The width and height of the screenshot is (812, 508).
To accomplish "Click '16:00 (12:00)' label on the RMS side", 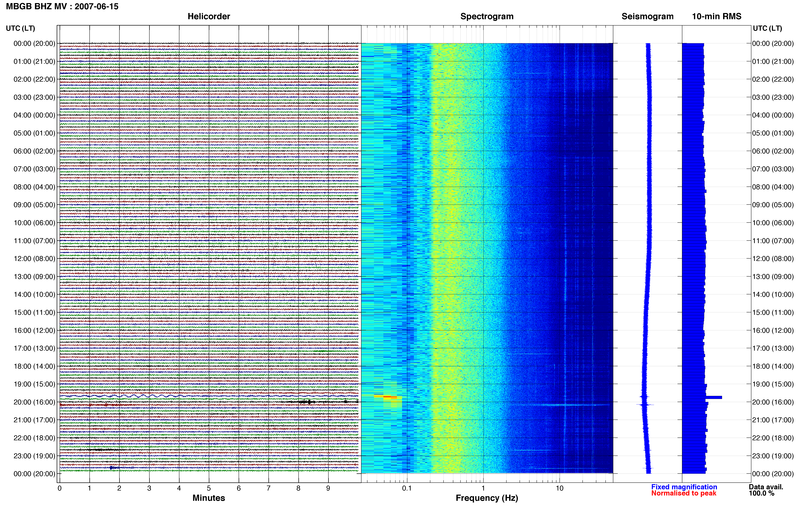I will pyautogui.click(x=773, y=331).
